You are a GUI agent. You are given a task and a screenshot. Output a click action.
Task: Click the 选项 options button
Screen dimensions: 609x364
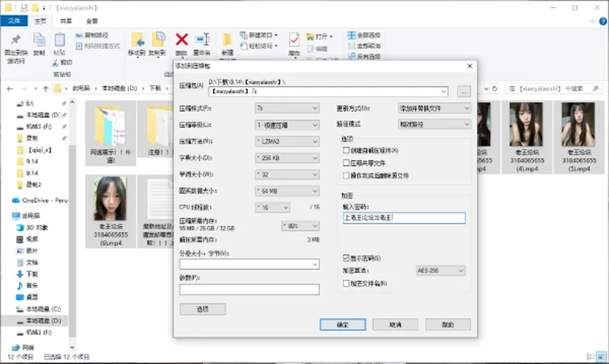(202, 309)
